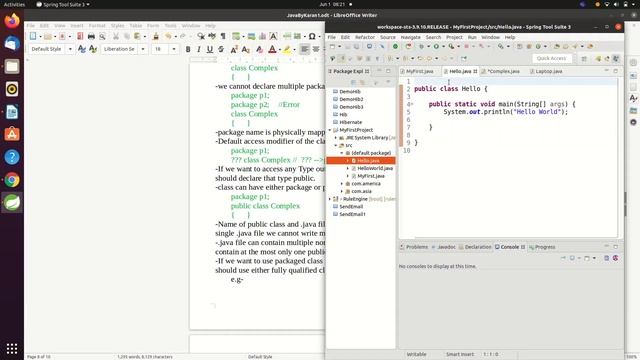Collapse the MyFirstProject tree node
This screenshot has width=640, height=360.
click(330, 130)
